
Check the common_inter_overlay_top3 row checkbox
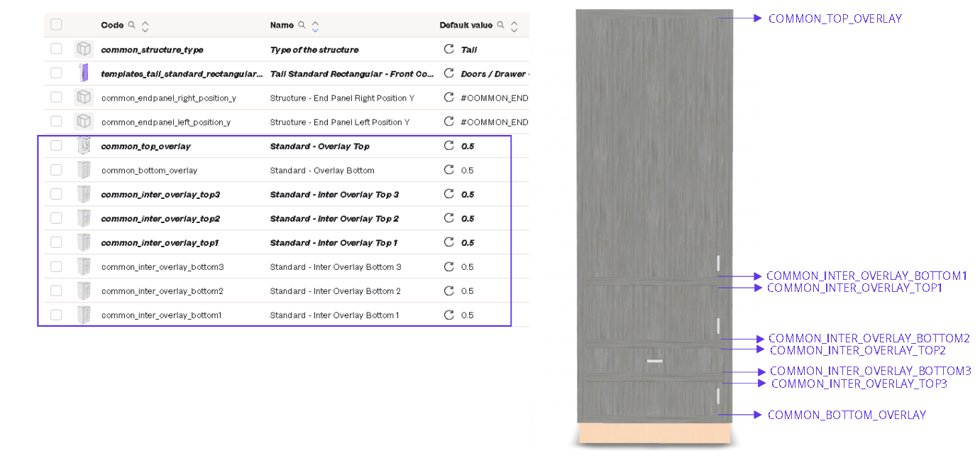click(56, 194)
